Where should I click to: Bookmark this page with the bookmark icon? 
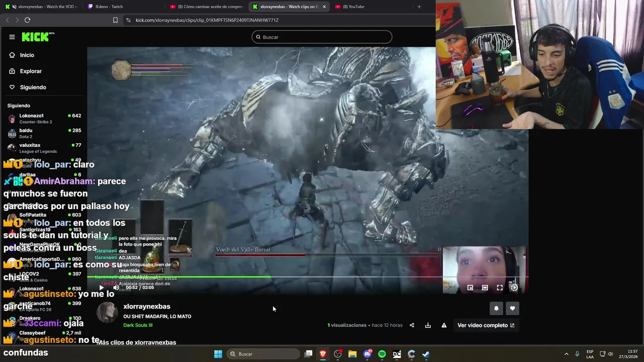point(115,20)
